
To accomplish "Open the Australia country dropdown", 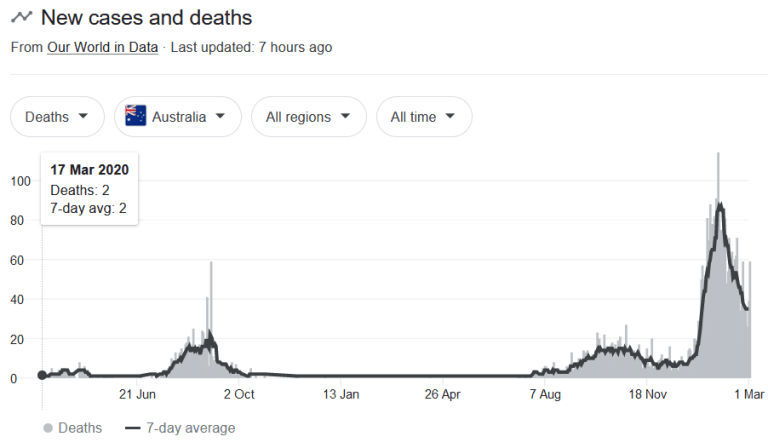I will (178, 117).
